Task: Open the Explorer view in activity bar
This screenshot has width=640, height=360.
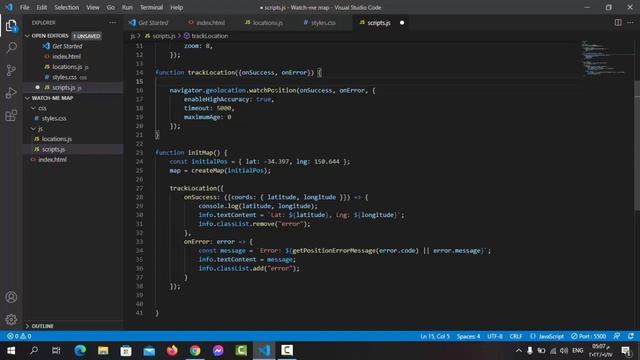Action: 11,25
